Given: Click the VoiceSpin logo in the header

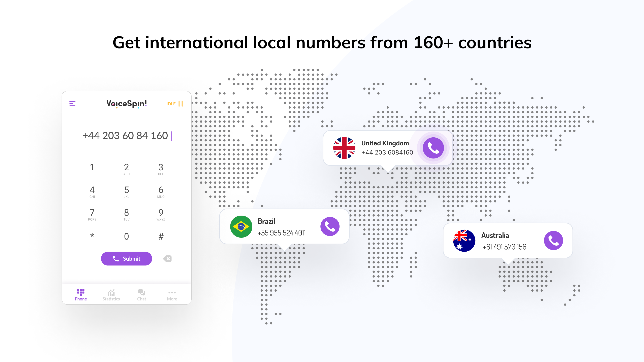Looking at the screenshot, I should (x=127, y=104).
